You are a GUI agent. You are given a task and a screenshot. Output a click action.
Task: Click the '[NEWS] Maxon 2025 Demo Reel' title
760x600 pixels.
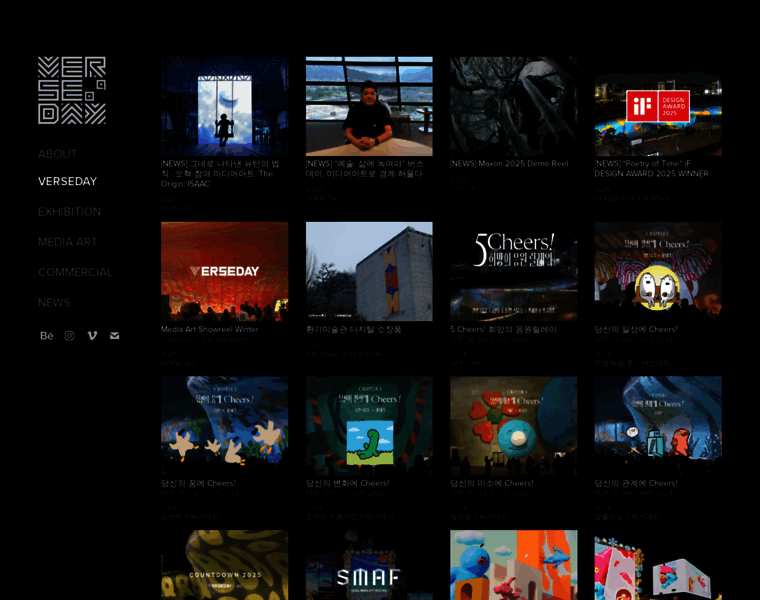509,164
